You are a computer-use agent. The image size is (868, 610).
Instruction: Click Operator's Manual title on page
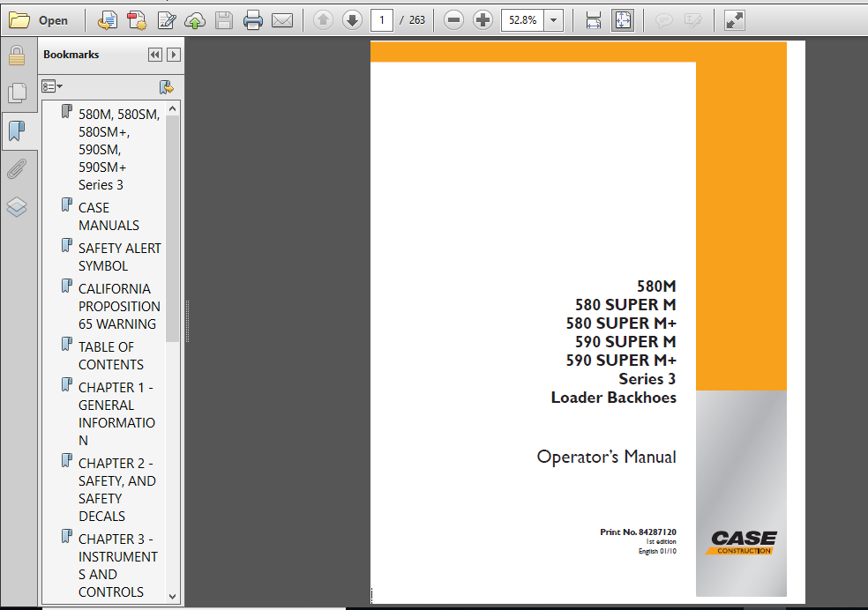(x=606, y=457)
